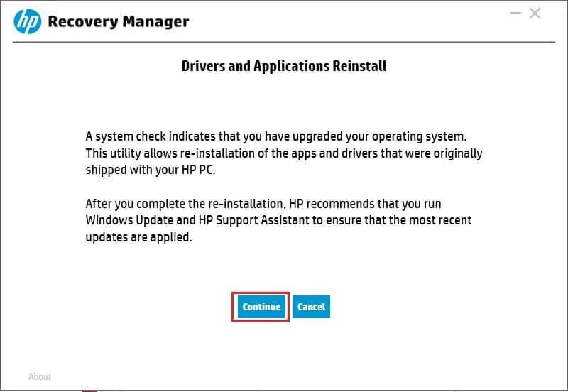Click the Drivers and Applications Reinstall heading
The width and height of the screenshot is (568, 392).
point(283,66)
